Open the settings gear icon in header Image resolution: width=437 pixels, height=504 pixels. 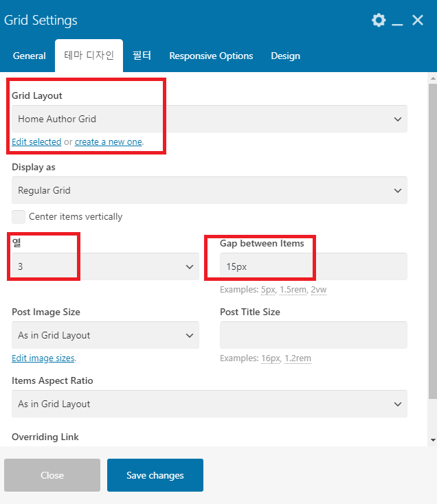379,20
